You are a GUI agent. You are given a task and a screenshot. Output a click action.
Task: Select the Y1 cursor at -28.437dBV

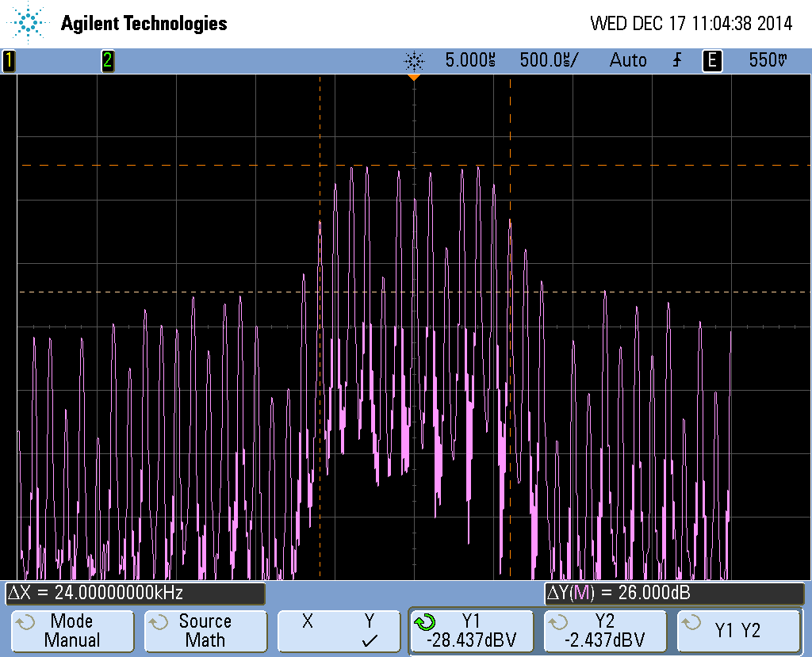tap(471, 631)
